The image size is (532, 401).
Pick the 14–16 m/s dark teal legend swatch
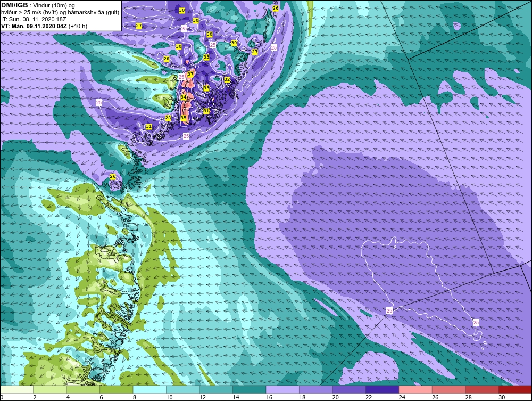250,389
